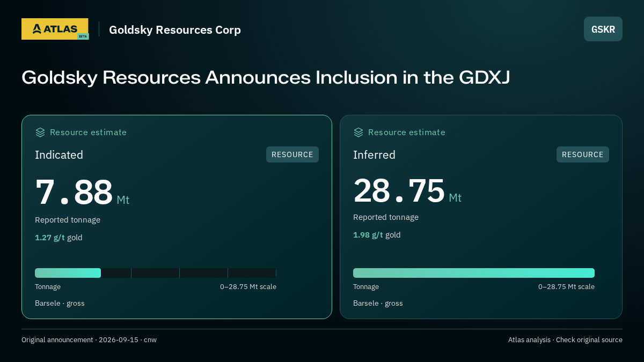This screenshot has height=362, width=644.
Task: Click the Atlas analysis · Check original source note
Action: point(565,340)
